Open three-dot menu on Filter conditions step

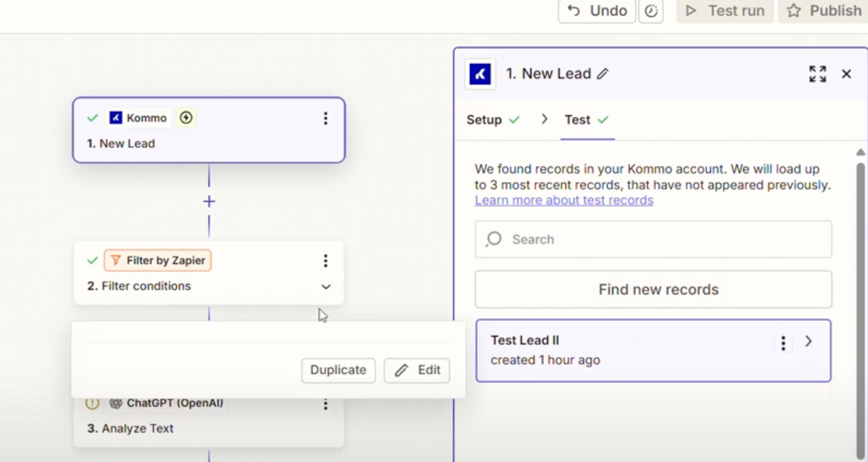[x=325, y=261]
